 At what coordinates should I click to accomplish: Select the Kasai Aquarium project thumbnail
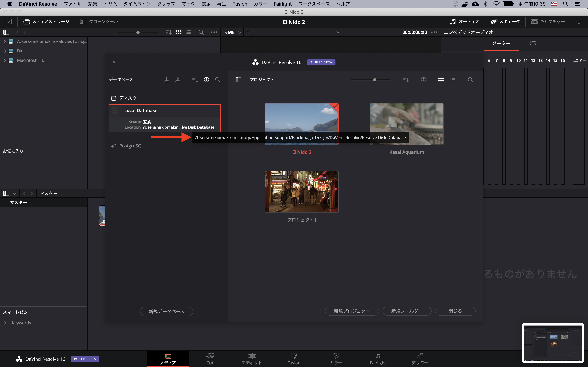(x=407, y=124)
